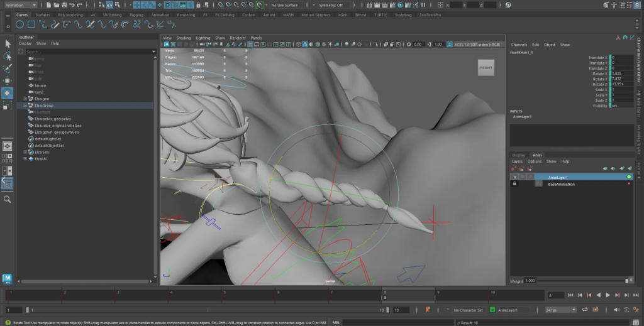Open the HumanIK character figure icon
The image size is (644, 326).
pos(614,5)
